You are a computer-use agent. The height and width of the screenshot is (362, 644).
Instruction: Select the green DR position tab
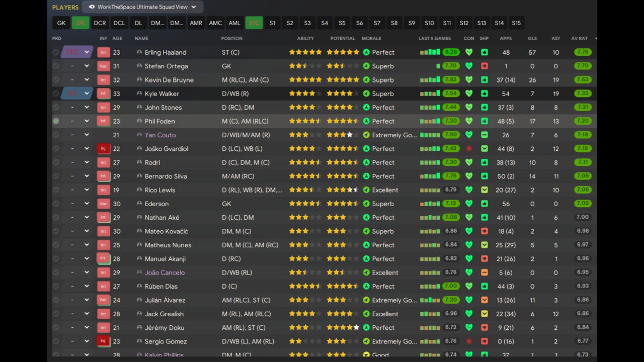pos(80,23)
